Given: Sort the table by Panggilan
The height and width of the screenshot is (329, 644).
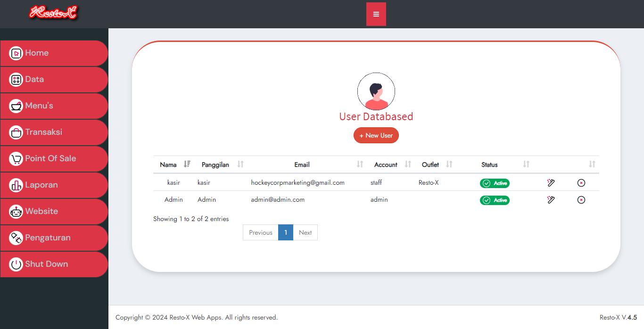Looking at the screenshot, I should click(220, 164).
